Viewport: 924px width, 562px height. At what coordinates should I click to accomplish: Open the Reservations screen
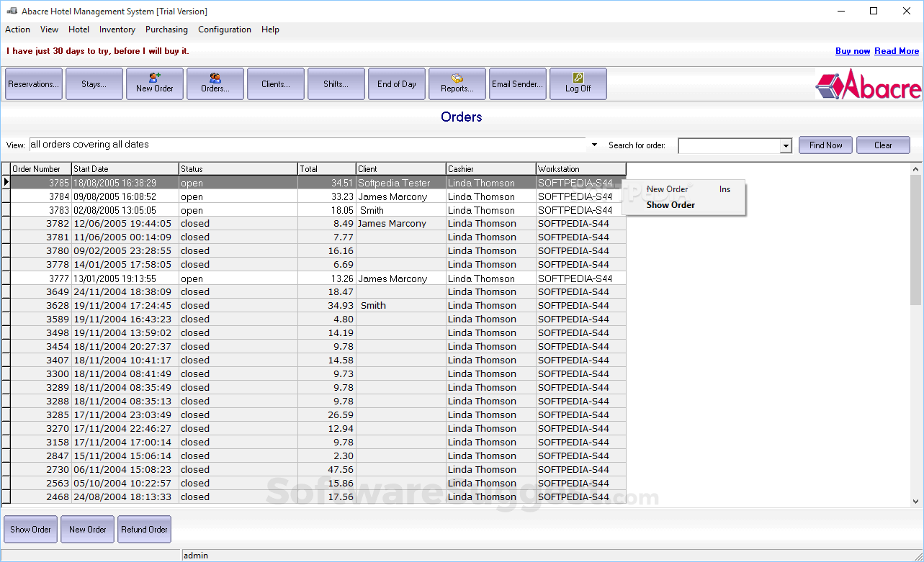33,83
